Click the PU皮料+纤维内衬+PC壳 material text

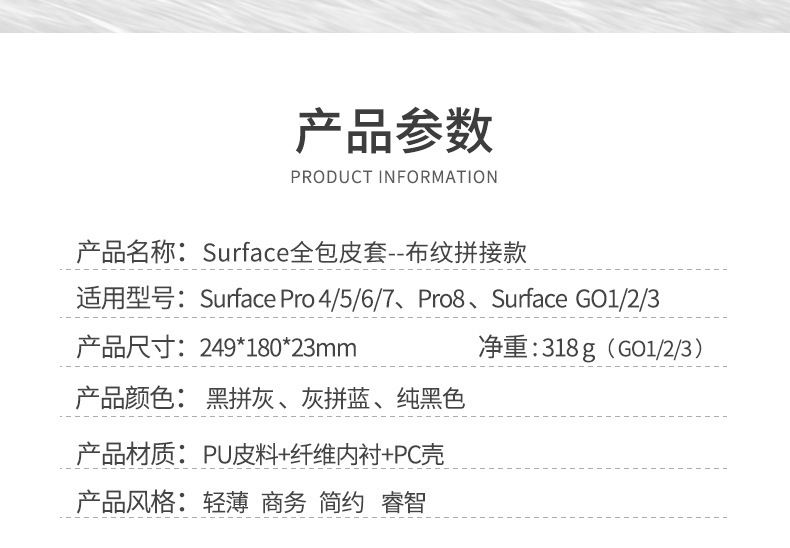tap(322, 455)
